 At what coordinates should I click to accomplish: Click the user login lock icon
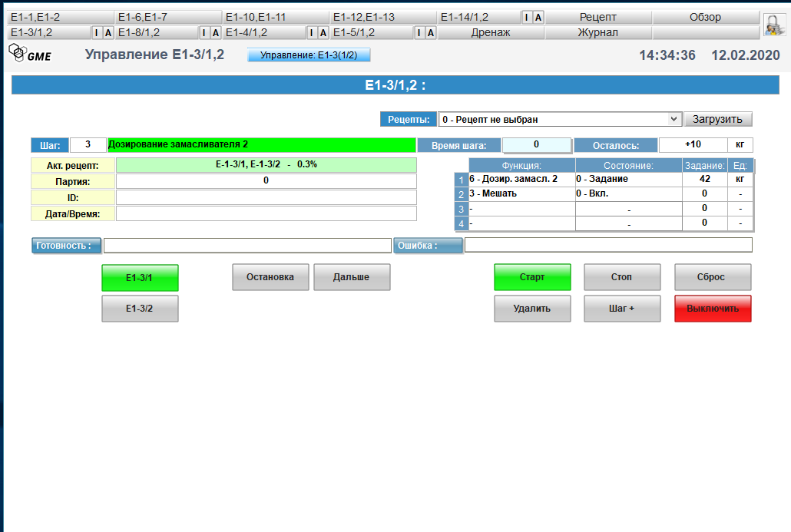click(774, 24)
